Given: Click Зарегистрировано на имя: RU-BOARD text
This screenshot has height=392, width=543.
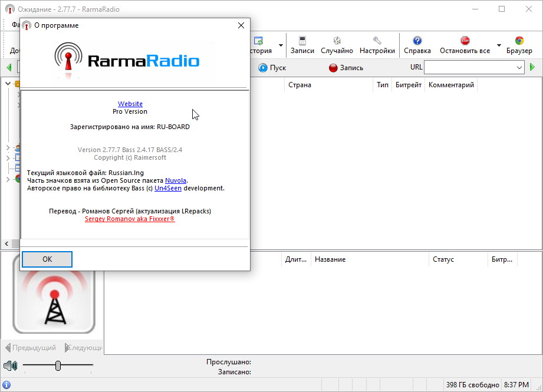Looking at the screenshot, I should pos(130,127).
